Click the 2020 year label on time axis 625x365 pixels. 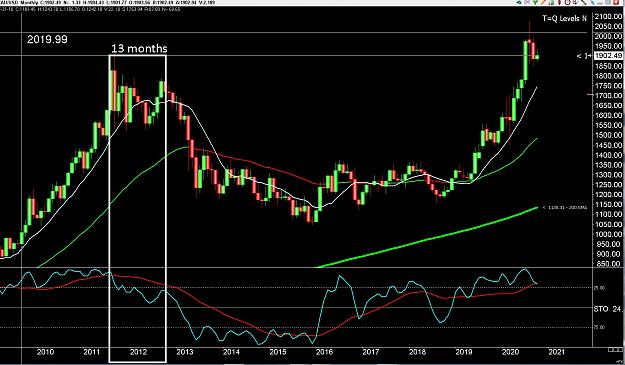click(510, 352)
